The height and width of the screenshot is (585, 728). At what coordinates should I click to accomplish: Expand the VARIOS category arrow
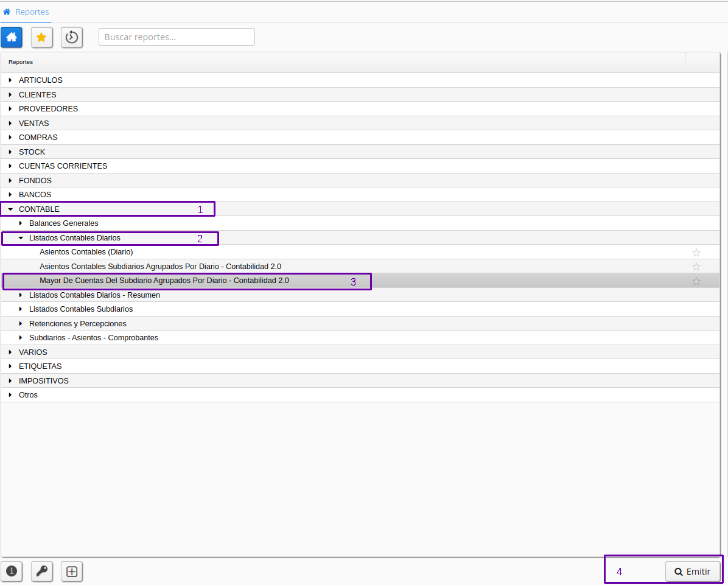10,352
